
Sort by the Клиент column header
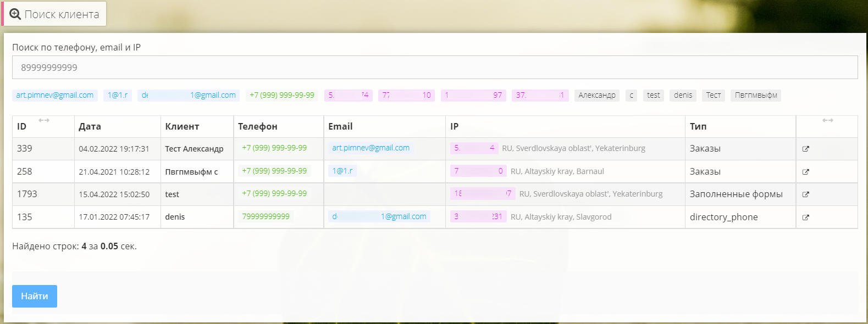[x=182, y=127]
